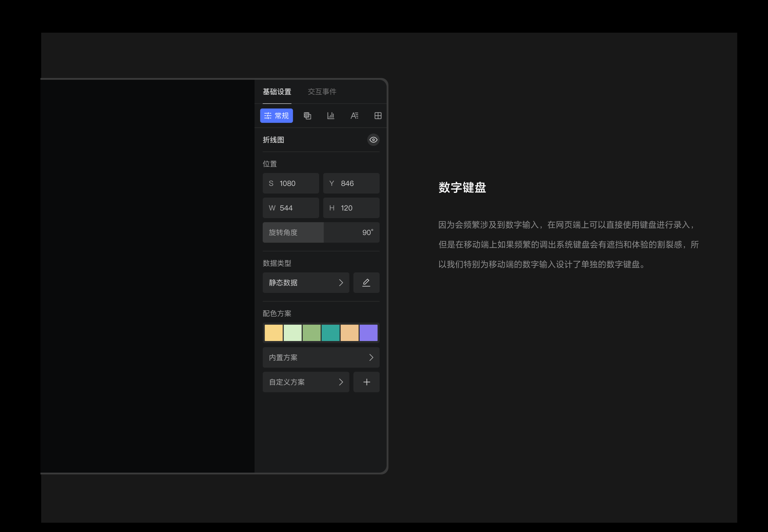Click the 位置 section label
Image resolution: width=768 pixels, height=532 pixels.
[x=269, y=164]
